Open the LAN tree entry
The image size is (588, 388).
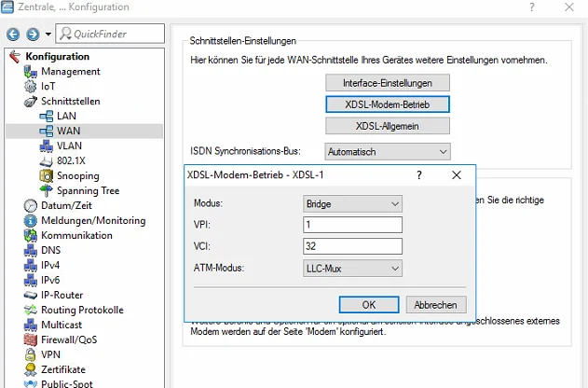point(66,116)
